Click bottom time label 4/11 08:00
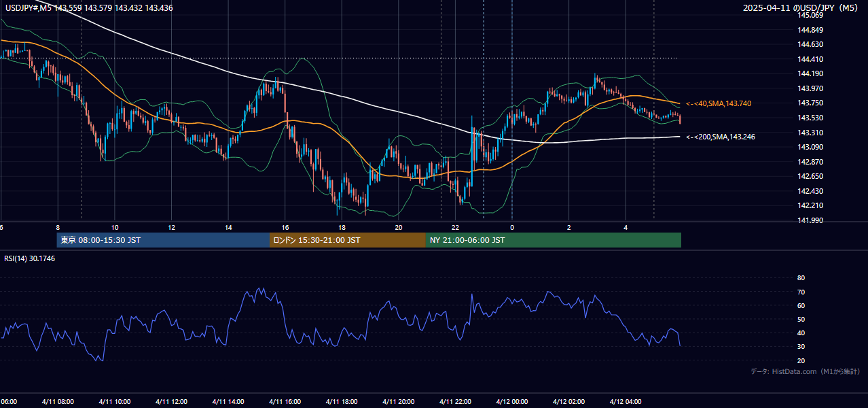 pyautogui.click(x=58, y=401)
